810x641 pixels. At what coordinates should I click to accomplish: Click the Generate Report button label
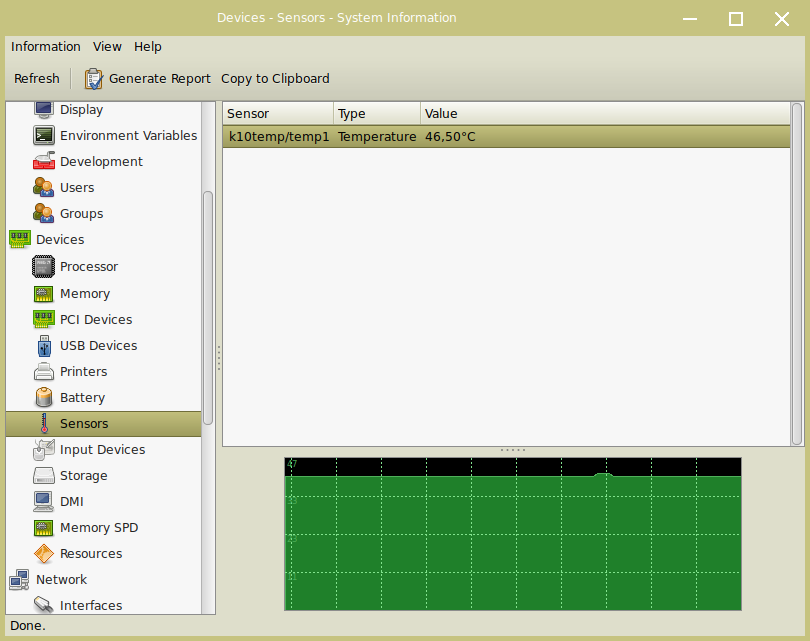pyautogui.click(x=160, y=79)
